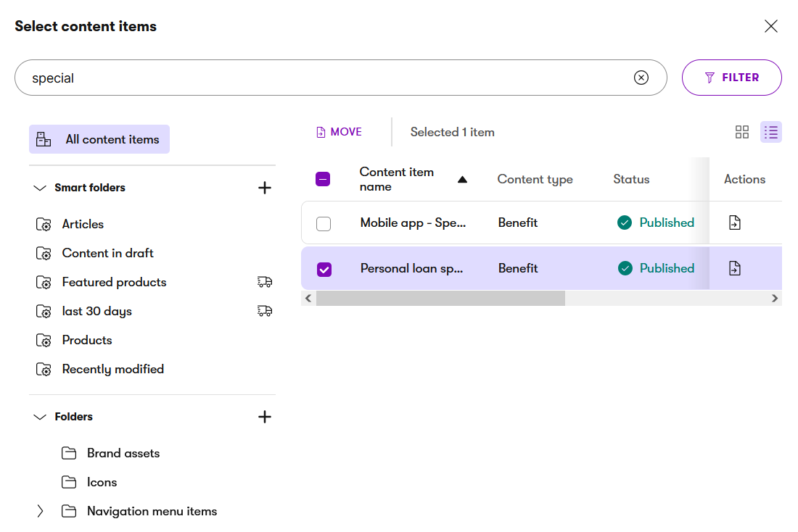Click the Personal loan sp... item name

pyautogui.click(x=412, y=269)
